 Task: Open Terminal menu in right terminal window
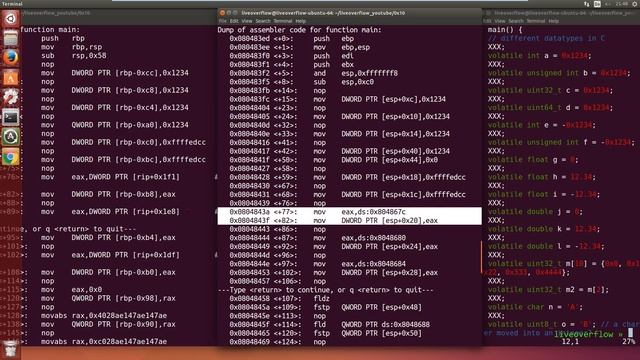[x=536, y=21]
